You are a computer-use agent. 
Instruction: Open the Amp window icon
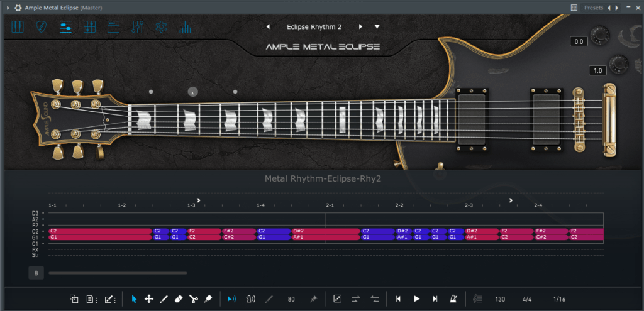[x=113, y=26]
